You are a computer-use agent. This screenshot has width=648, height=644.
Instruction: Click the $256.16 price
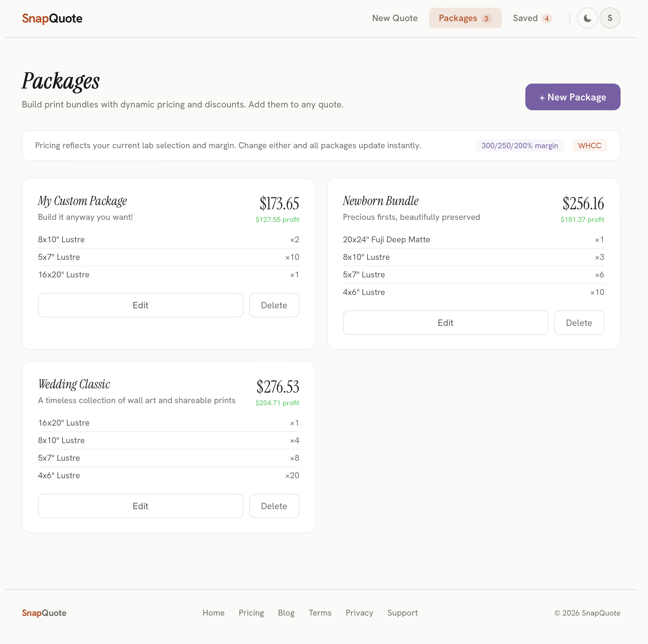583,203
